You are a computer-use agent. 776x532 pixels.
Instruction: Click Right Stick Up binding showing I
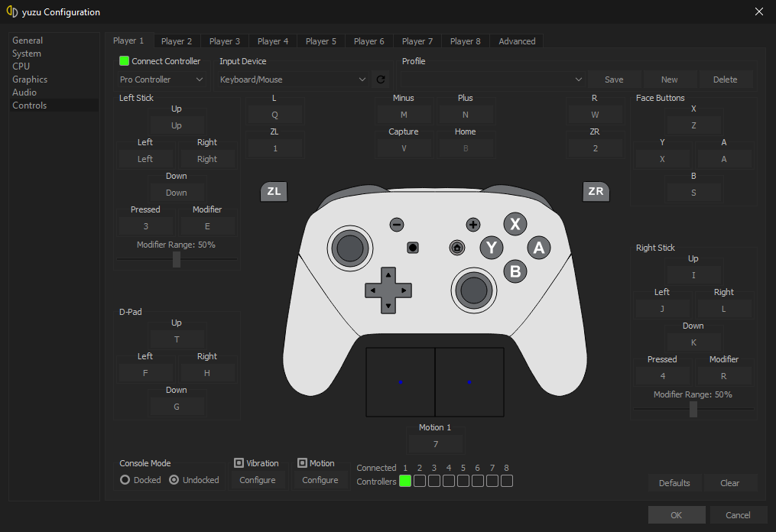[x=693, y=274]
